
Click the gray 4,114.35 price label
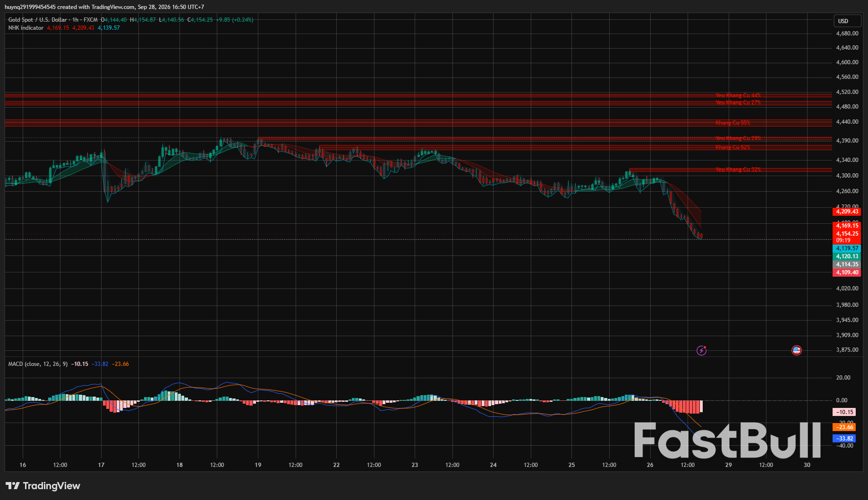coord(847,264)
